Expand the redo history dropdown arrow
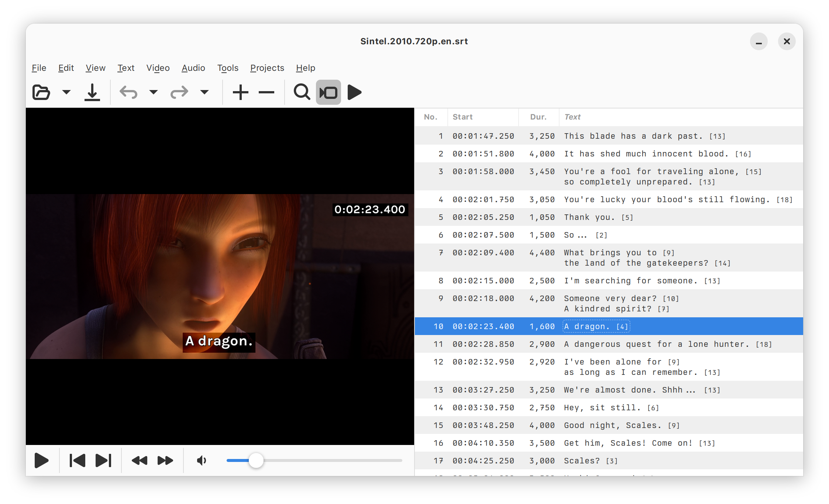829x504 pixels. pos(204,92)
